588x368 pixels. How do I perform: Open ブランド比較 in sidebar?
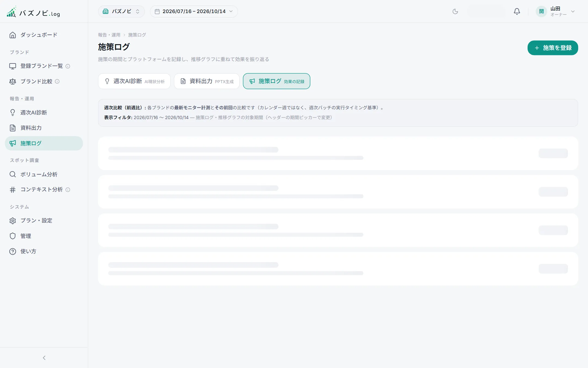click(44, 82)
